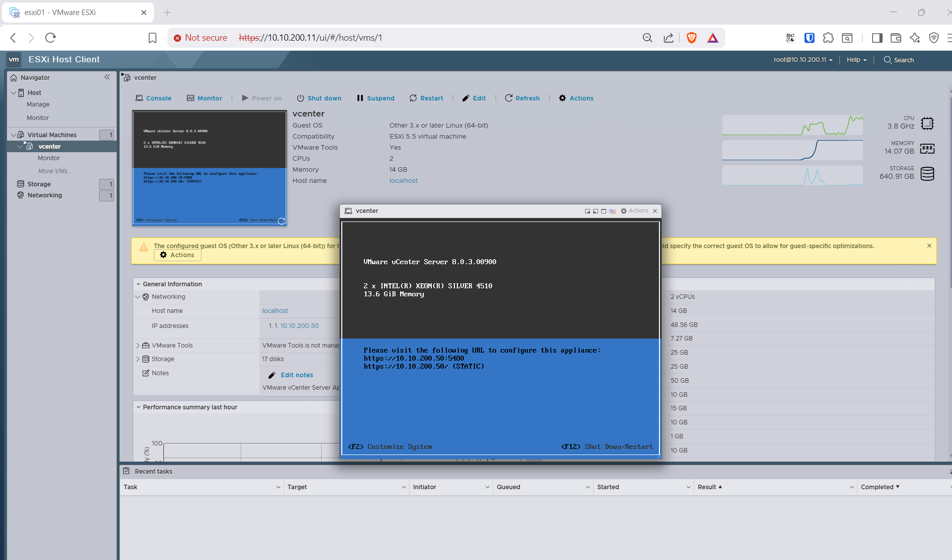Open Target column dropdown in Recent tasks
The height and width of the screenshot is (560, 952).
click(x=404, y=487)
